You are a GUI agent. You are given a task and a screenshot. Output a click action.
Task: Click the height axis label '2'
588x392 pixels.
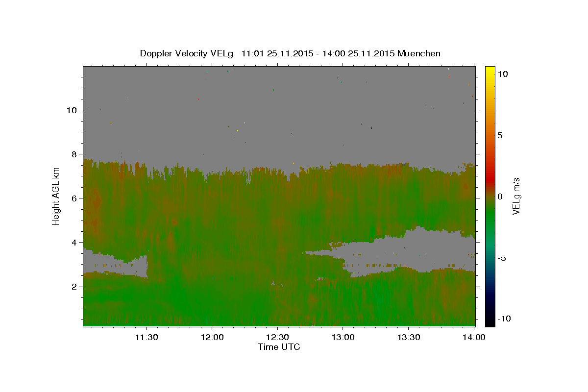[74, 287]
